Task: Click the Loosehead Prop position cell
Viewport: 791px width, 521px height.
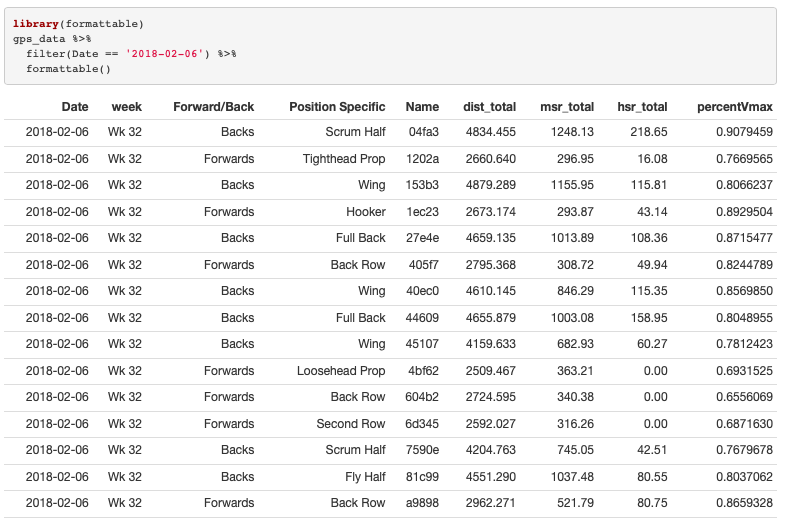Action: coord(340,371)
